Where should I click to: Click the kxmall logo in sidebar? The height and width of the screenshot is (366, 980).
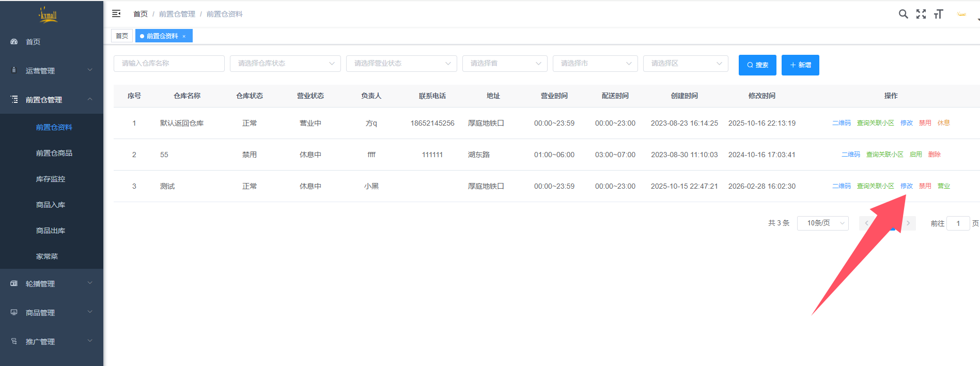tap(48, 15)
